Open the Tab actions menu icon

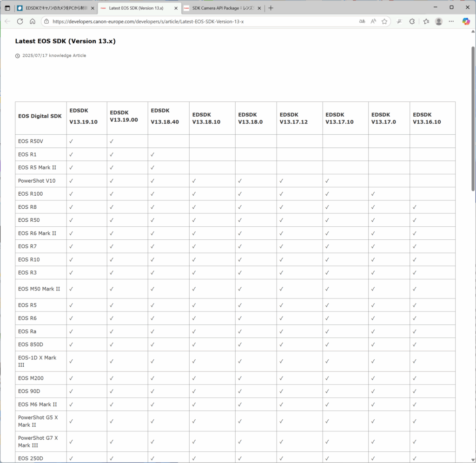(7, 8)
